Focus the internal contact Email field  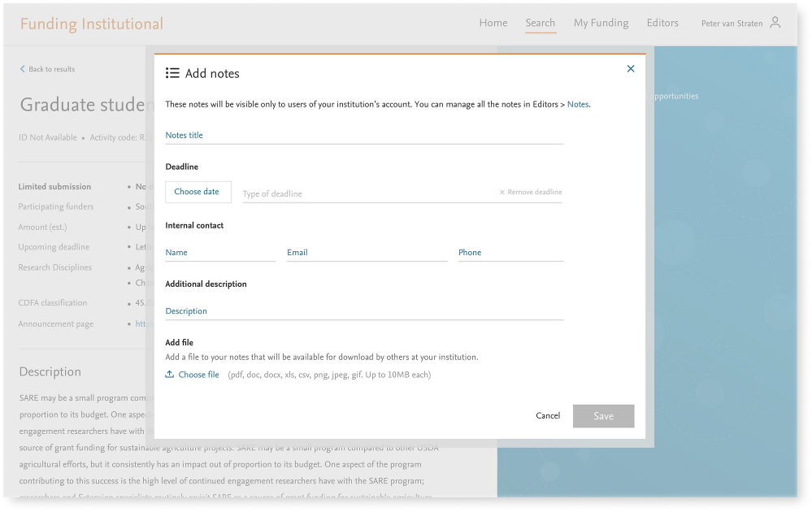[367, 253]
